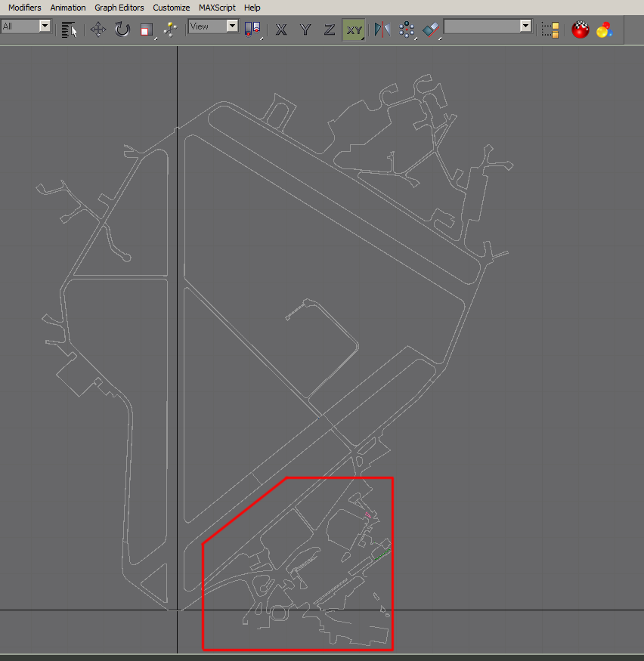Choose the Select and Scale tool
Screen dimensions: 644x661
147,30
